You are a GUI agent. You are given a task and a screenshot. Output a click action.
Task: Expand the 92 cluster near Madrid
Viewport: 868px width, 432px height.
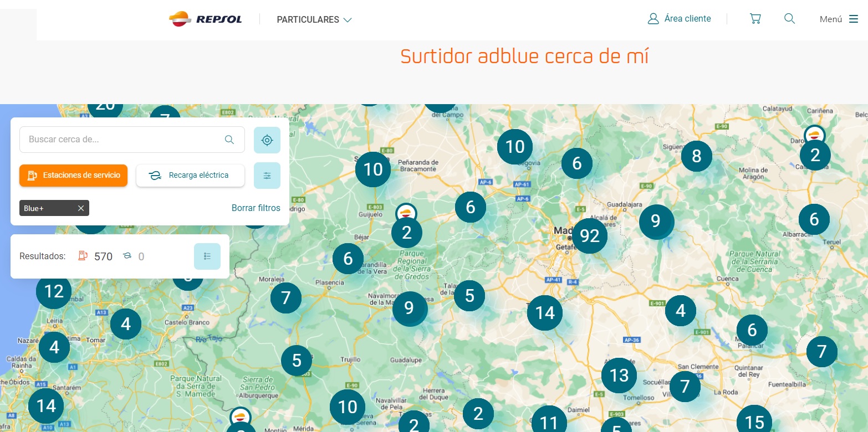589,236
